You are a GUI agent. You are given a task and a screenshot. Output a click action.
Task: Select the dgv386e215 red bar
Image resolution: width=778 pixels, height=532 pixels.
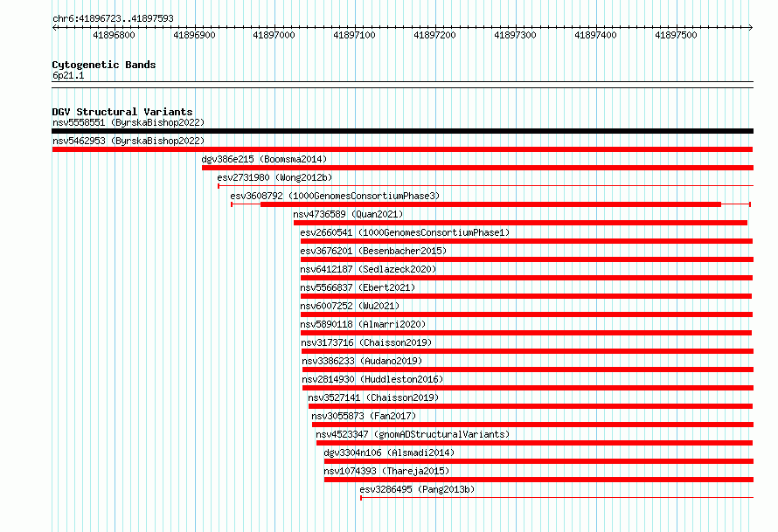coord(477,168)
